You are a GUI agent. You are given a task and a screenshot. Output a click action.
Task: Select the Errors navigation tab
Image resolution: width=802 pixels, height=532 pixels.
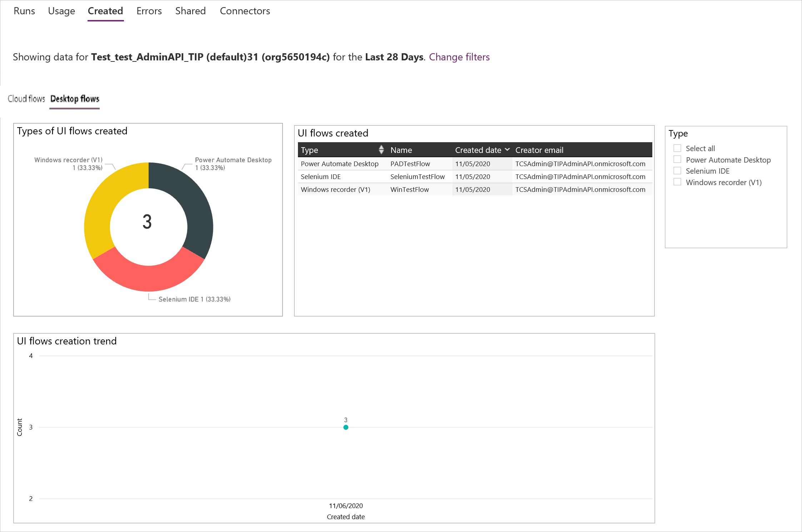[148, 10]
